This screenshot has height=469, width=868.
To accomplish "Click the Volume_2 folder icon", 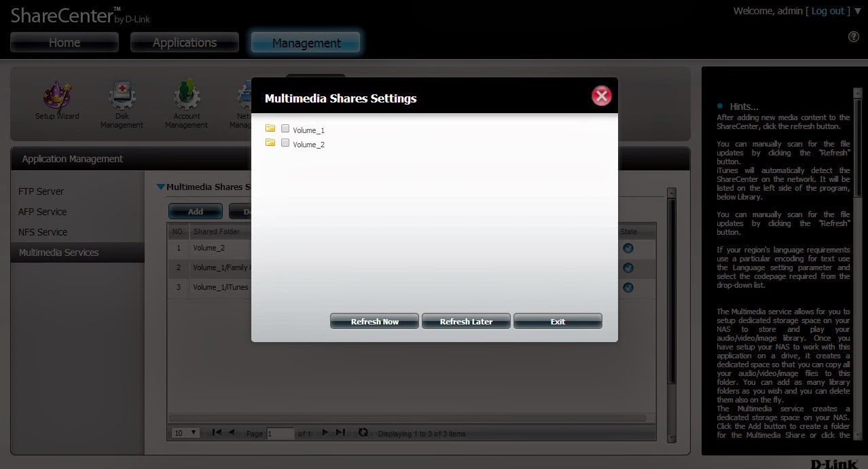I will click(270, 143).
